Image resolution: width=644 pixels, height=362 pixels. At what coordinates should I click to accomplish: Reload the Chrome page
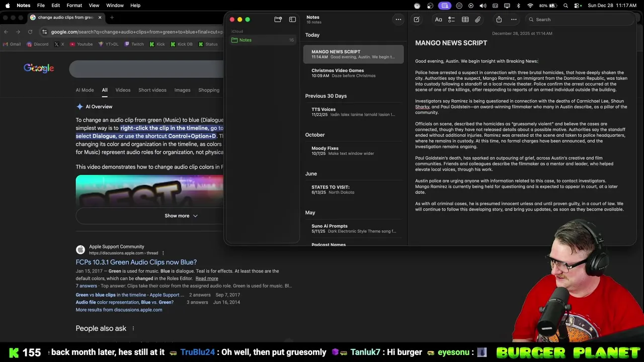(x=30, y=32)
